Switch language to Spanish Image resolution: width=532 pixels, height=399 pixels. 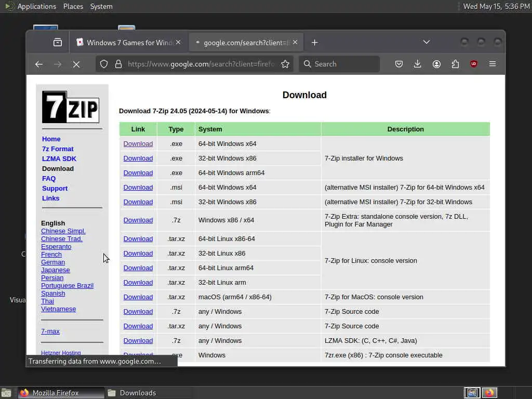click(x=53, y=294)
